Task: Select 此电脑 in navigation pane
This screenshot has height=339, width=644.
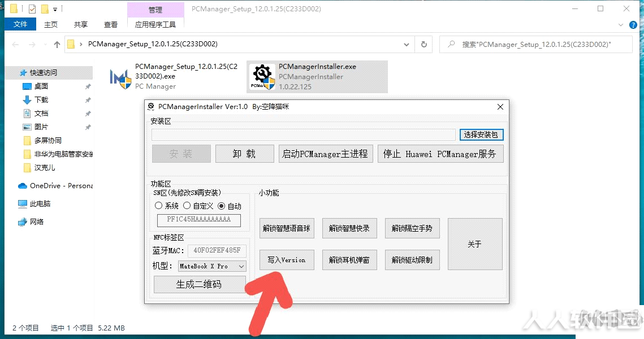Action: (40, 203)
